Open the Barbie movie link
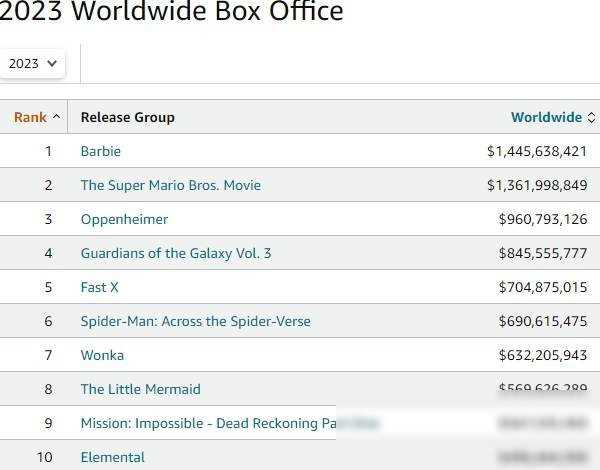 click(101, 151)
